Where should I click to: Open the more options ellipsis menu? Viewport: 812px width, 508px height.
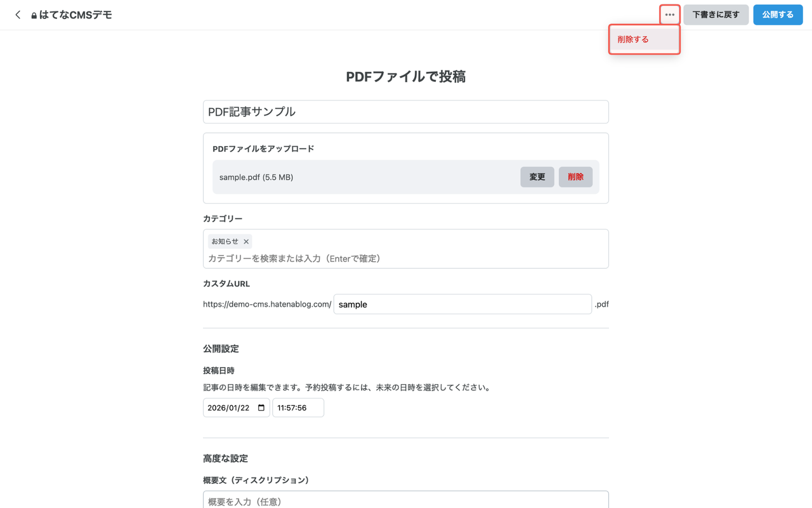(670, 14)
